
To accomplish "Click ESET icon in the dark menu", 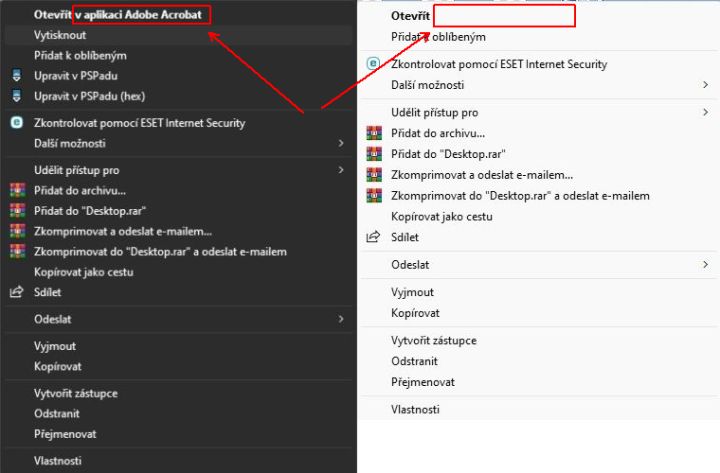I will (x=17, y=123).
